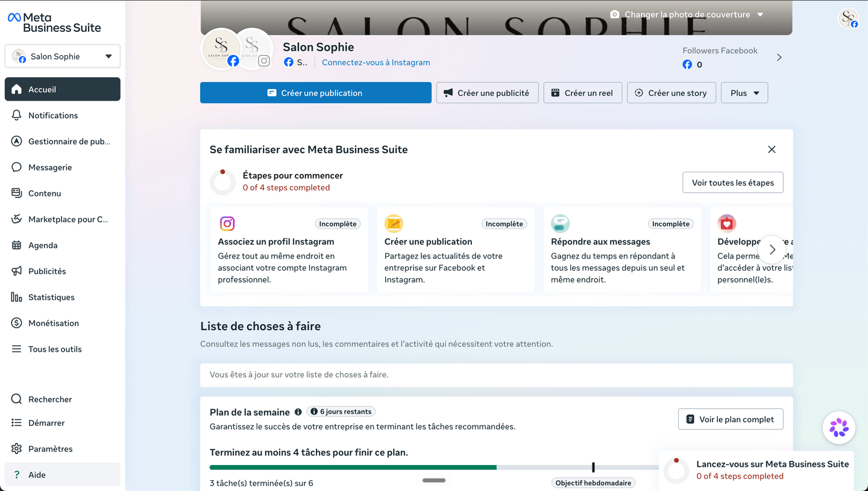
Task: Open the purple Meta assistant floating icon
Action: 839,428
